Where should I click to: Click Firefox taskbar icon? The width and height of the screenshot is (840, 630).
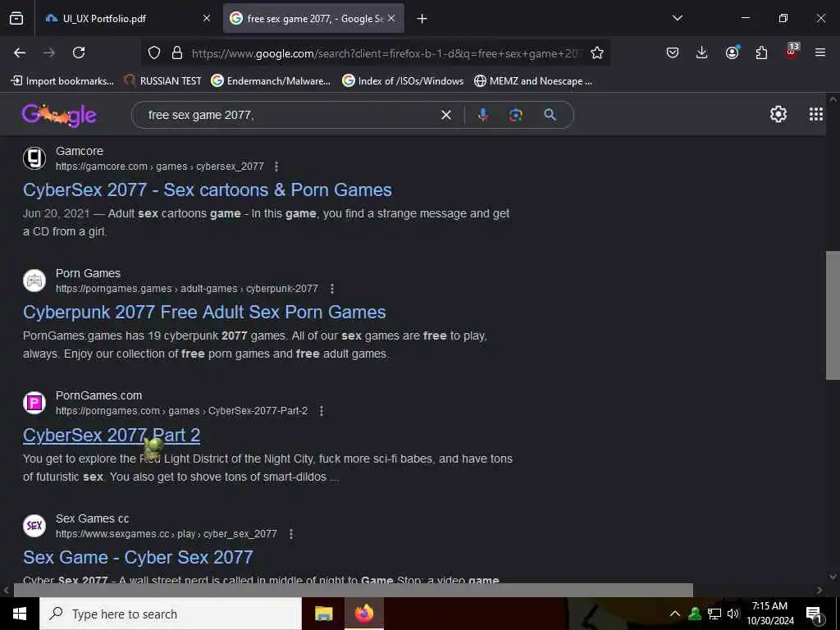(363, 614)
